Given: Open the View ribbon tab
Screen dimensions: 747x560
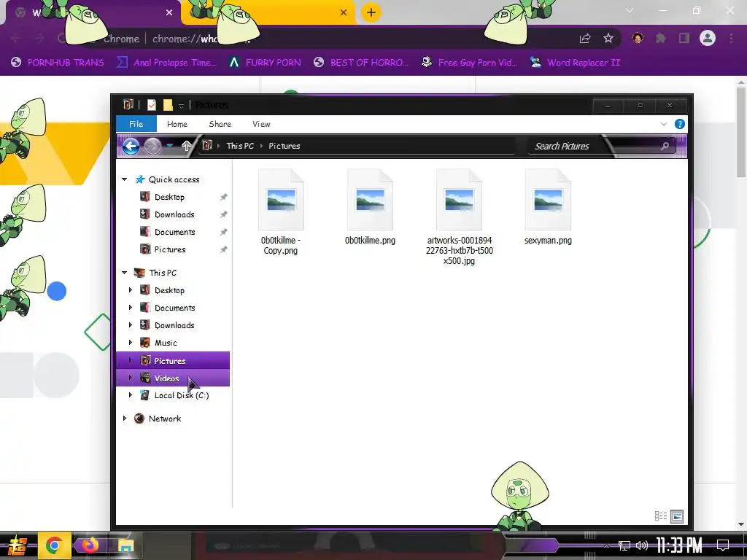Looking at the screenshot, I should click(261, 124).
